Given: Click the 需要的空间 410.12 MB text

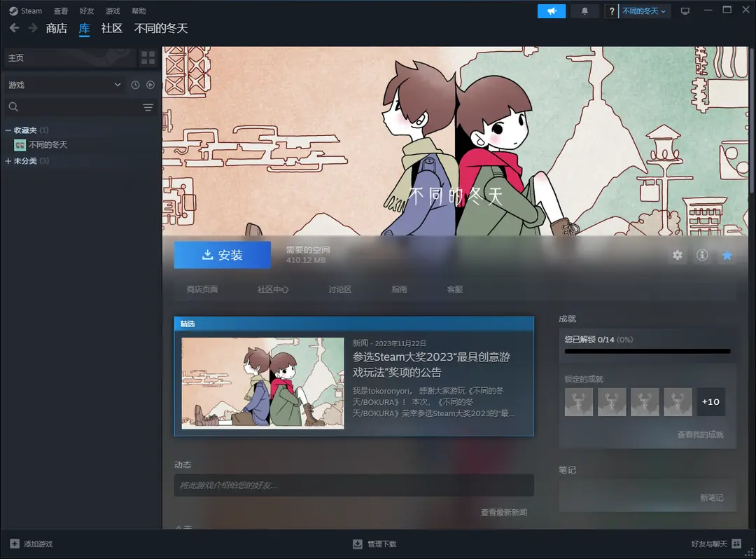Looking at the screenshot, I should coord(307,255).
